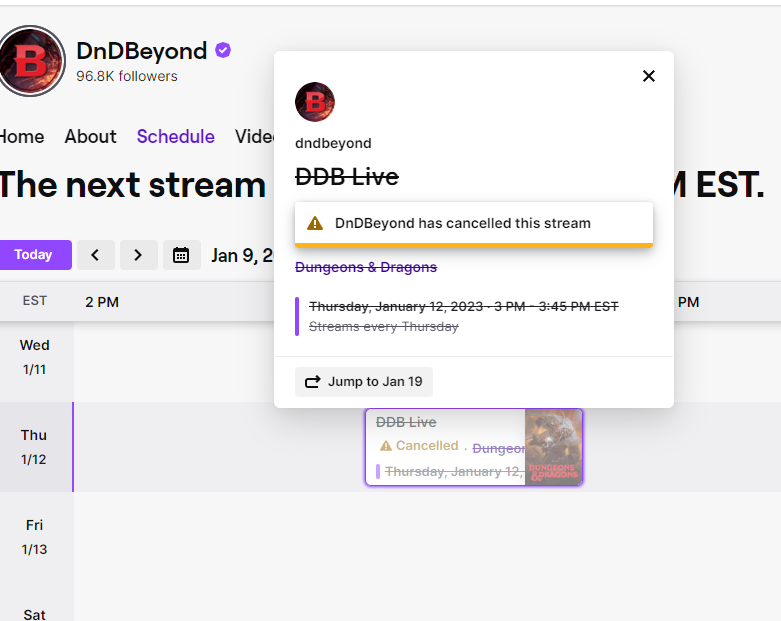Click 'DnDBeyond has cancelled this stream' banner
The width and height of the screenshot is (781, 621).
click(x=474, y=225)
